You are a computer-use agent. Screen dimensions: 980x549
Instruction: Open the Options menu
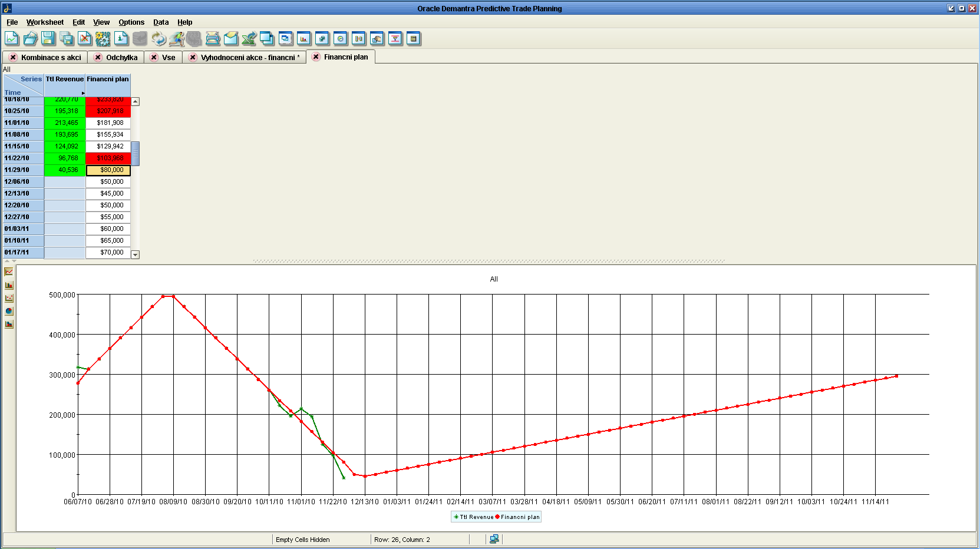tap(131, 22)
